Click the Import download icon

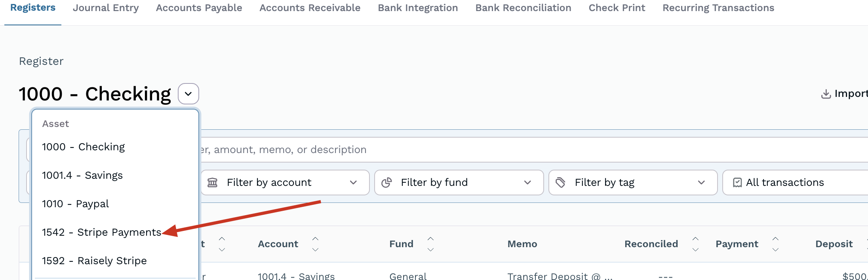(826, 94)
